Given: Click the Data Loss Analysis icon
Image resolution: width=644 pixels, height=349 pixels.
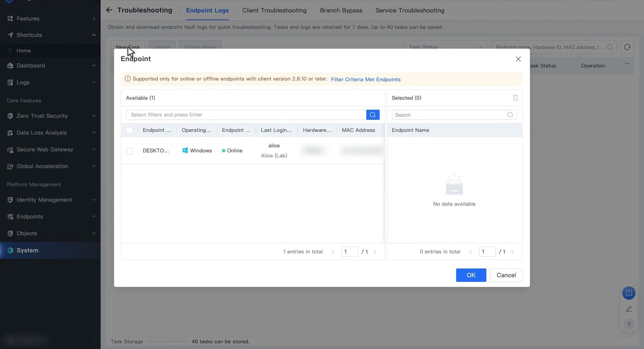Looking at the screenshot, I should [10, 133].
